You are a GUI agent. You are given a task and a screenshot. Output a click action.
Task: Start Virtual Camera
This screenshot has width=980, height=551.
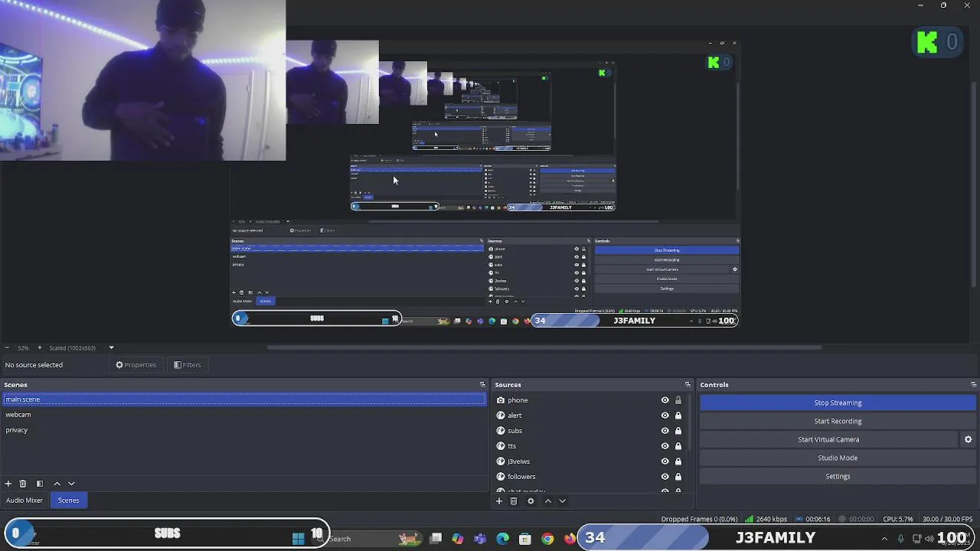828,439
